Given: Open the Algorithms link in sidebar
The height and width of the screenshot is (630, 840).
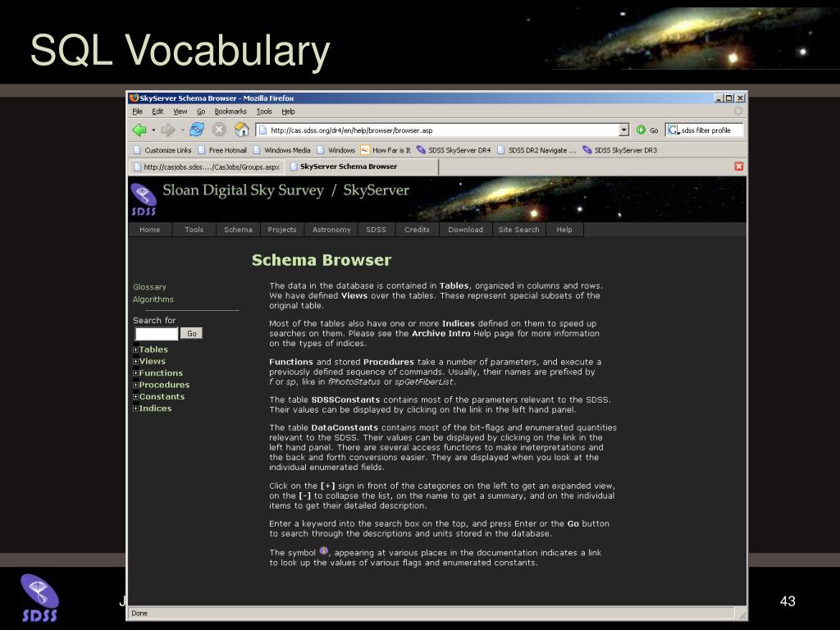Looking at the screenshot, I should click(x=153, y=299).
